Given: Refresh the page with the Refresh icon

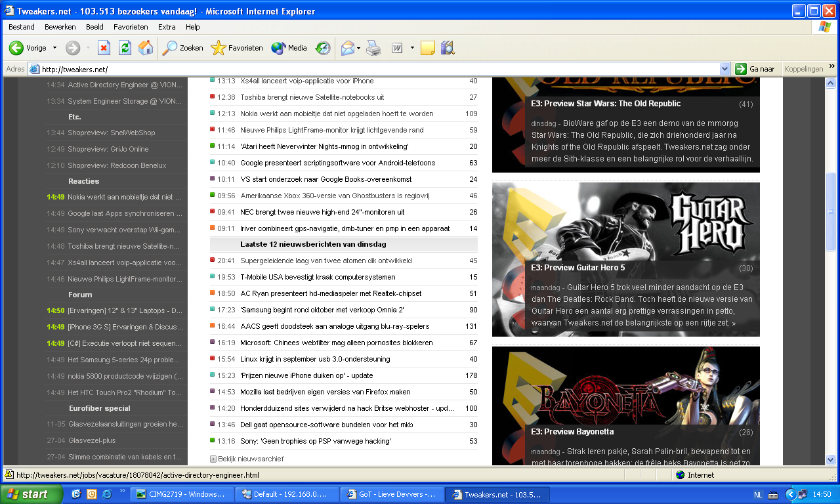Looking at the screenshot, I should [125, 48].
